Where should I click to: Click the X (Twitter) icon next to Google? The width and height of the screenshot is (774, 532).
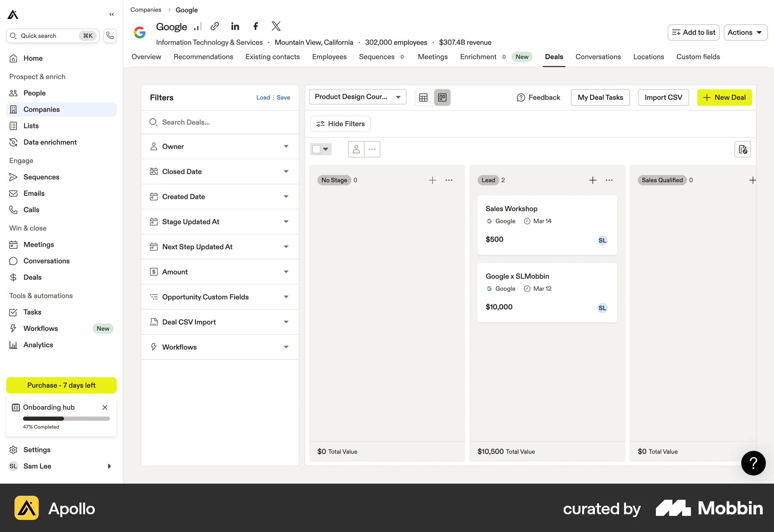pos(276,26)
